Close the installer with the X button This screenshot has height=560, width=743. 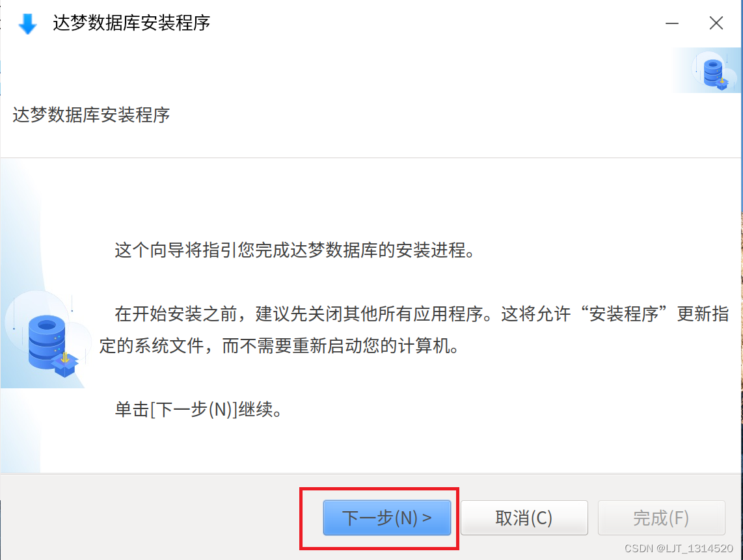pyautogui.click(x=716, y=23)
